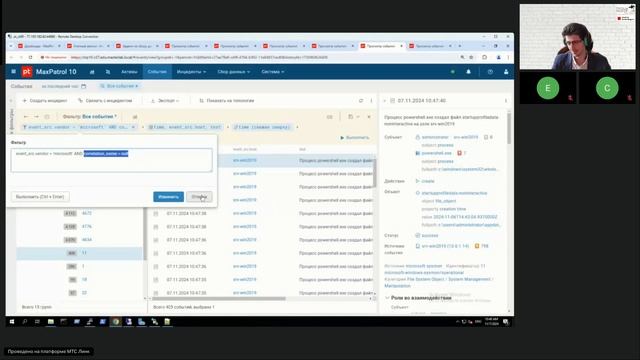
Task: Open the time sorting chip
Action: [x=262, y=127]
